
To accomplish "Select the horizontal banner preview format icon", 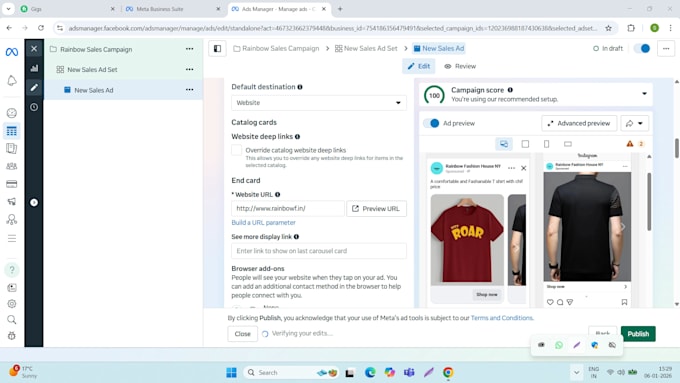I will click(568, 144).
